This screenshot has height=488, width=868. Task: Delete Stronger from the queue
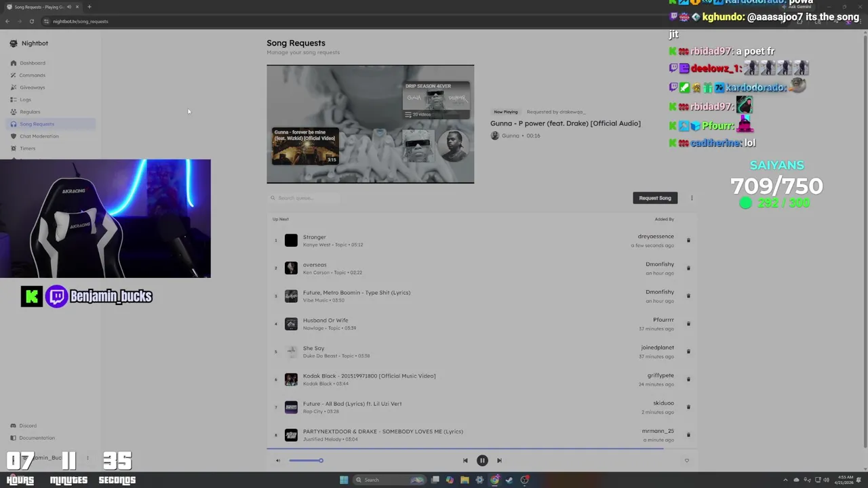688,240
